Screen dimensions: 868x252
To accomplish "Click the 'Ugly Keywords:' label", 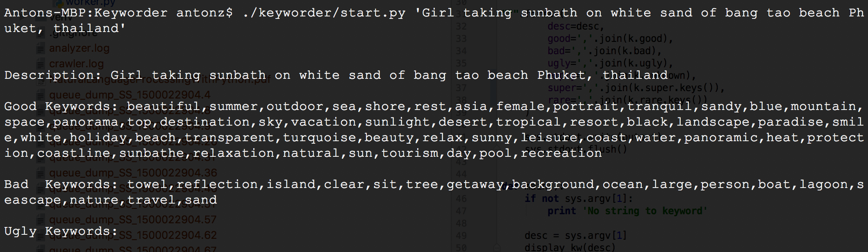I will pos(61,231).
